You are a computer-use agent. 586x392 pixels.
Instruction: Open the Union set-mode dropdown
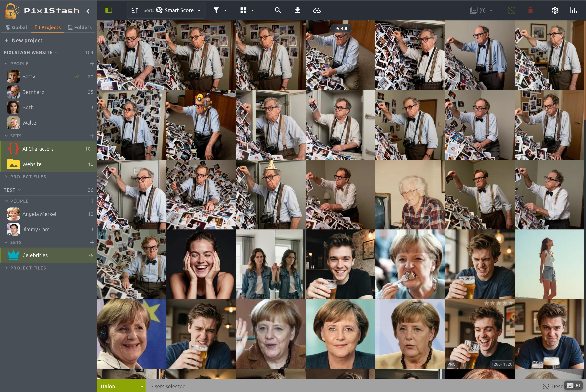coord(121,386)
